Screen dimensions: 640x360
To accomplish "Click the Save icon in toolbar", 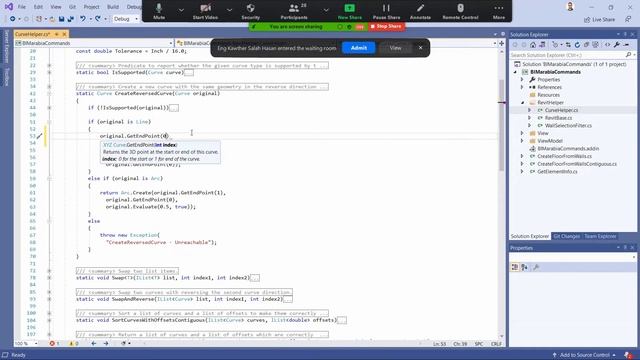I will pyautogui.click(x=61, y=19).
